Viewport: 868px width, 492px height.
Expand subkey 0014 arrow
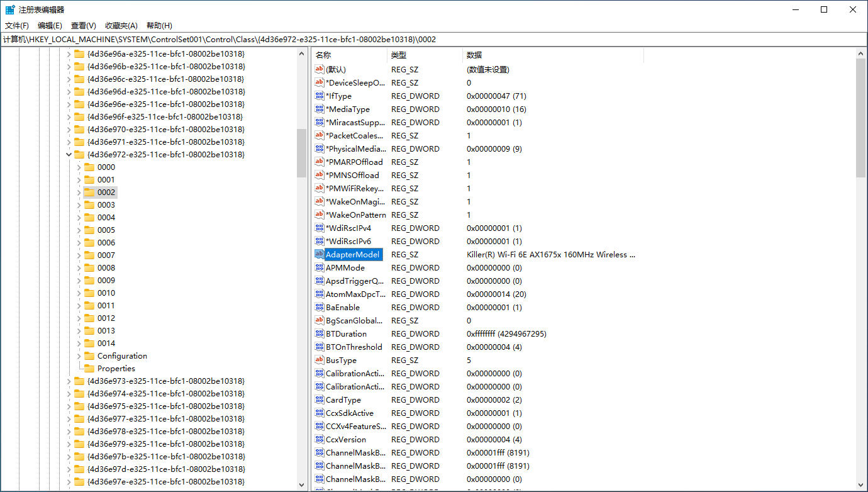[79, 343]
